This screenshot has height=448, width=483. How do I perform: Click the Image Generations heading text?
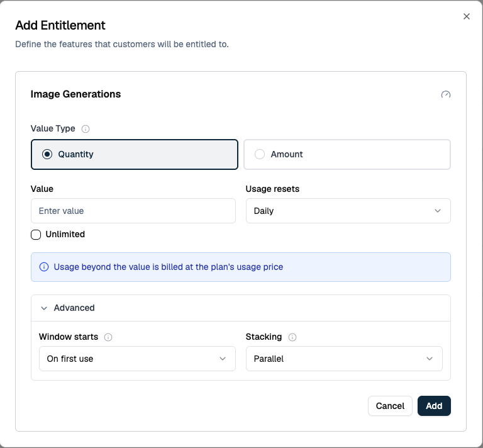click(75, 94)
